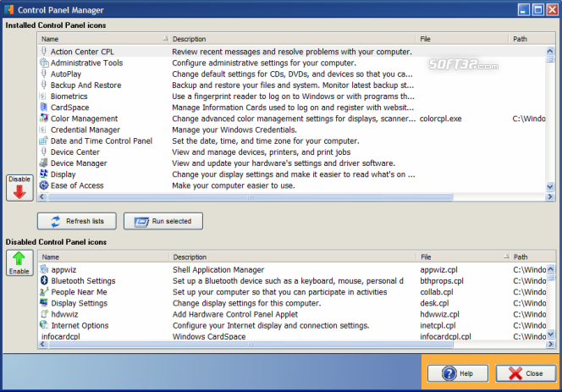Maximize the Control Panel Manager window

click(x=538, y=9)
